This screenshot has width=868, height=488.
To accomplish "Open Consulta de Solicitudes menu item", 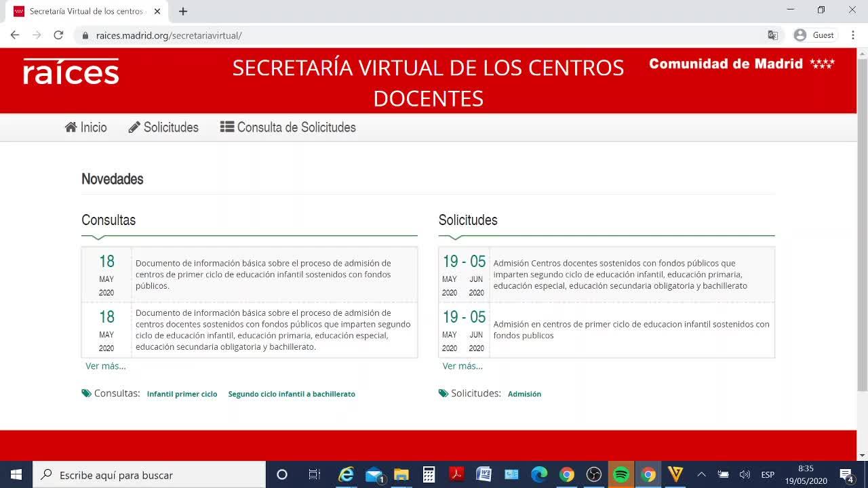I will click(x=288, y=127).
